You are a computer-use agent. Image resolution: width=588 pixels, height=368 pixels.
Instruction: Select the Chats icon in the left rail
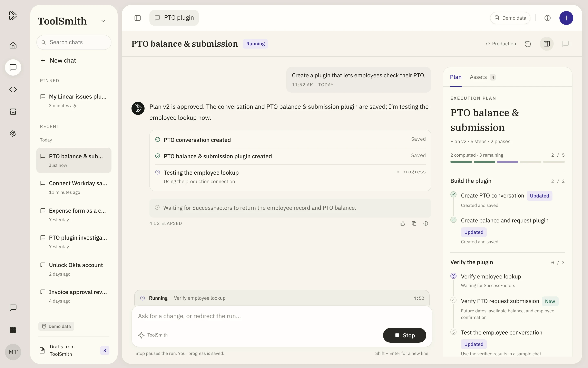coord(13,67)
